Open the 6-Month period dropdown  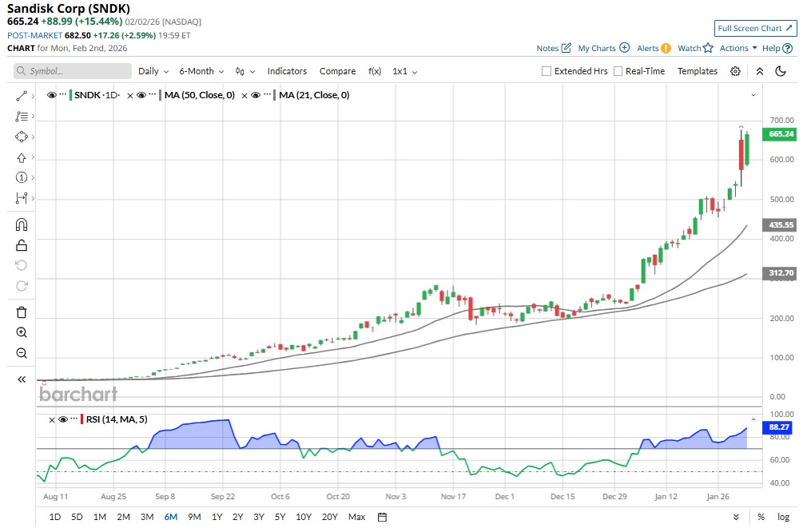201,71
